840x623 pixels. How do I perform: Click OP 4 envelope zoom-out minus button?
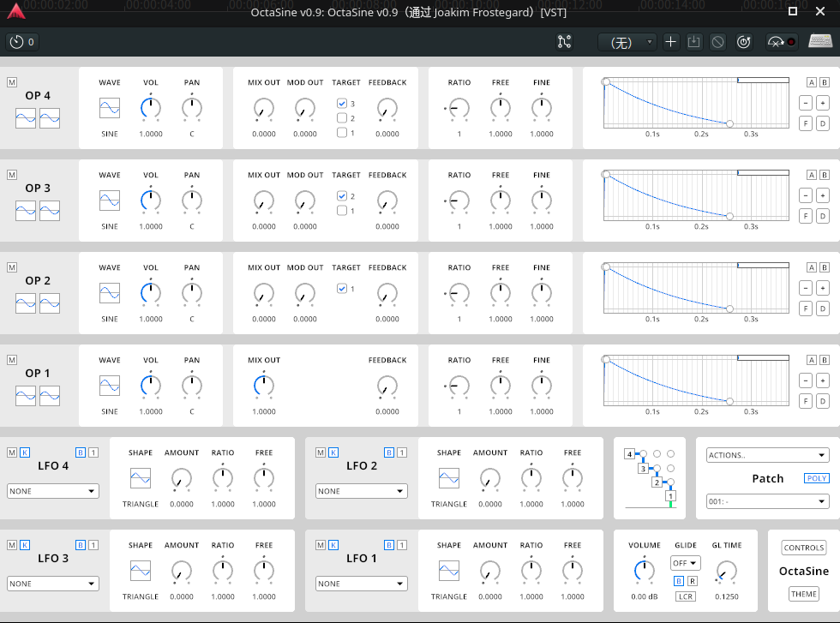coord(806,103)
